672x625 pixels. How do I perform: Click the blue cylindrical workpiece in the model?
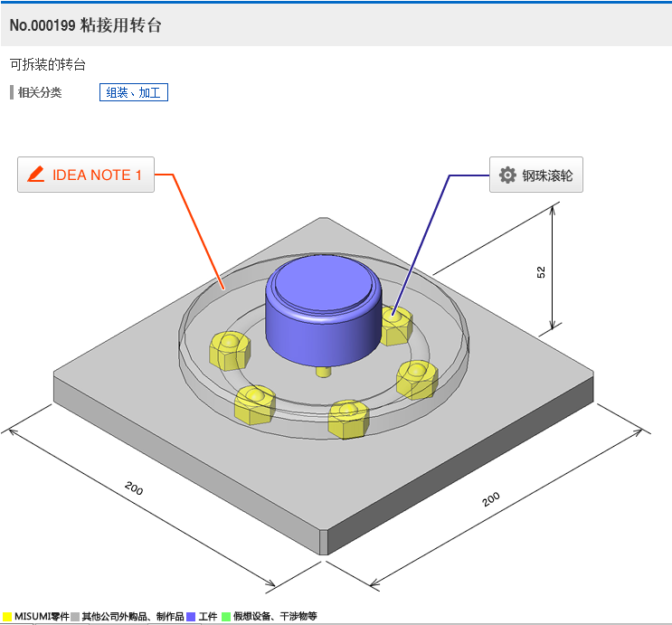pos(323,311)
